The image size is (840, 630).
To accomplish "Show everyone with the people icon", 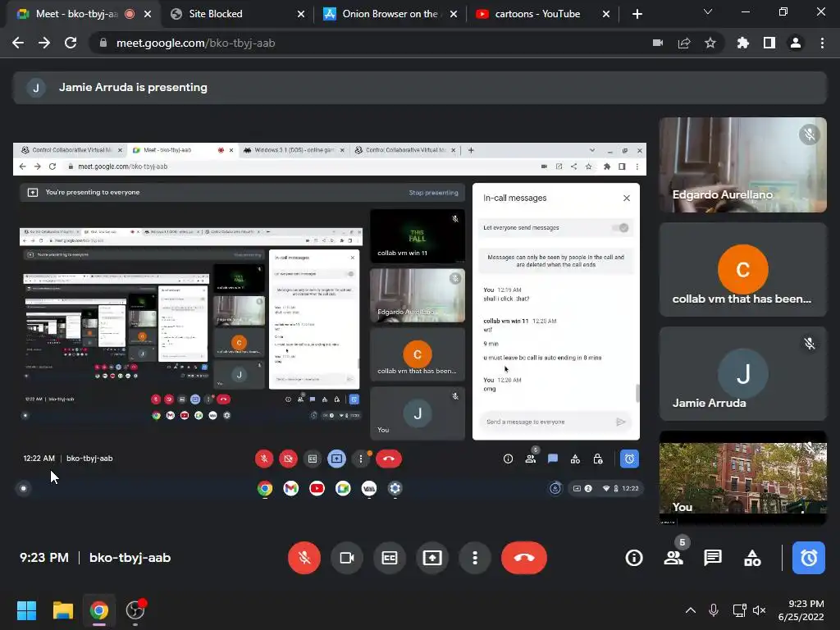I will [673, 558].
